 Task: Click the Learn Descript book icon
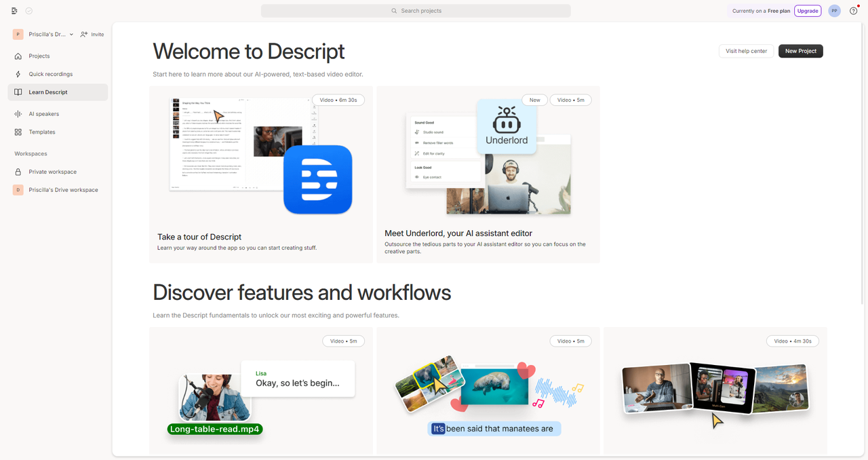[18, 92]
